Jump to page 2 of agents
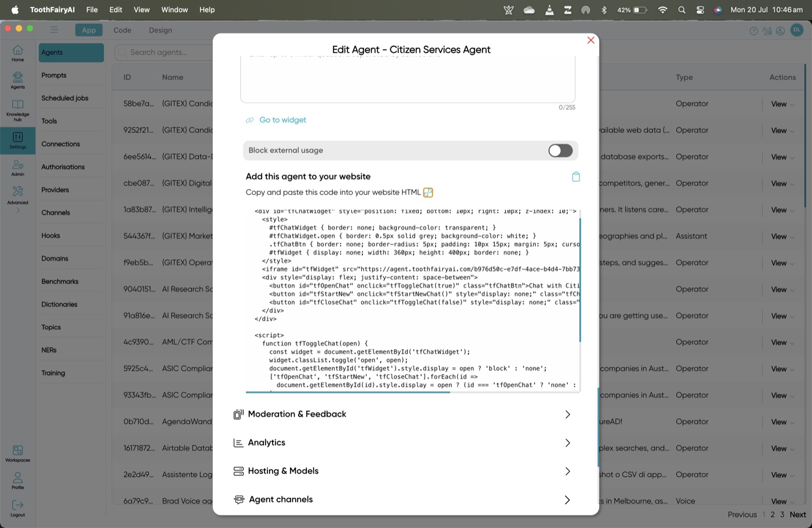Screen dimensions: 812x528 tap(773, 515)
